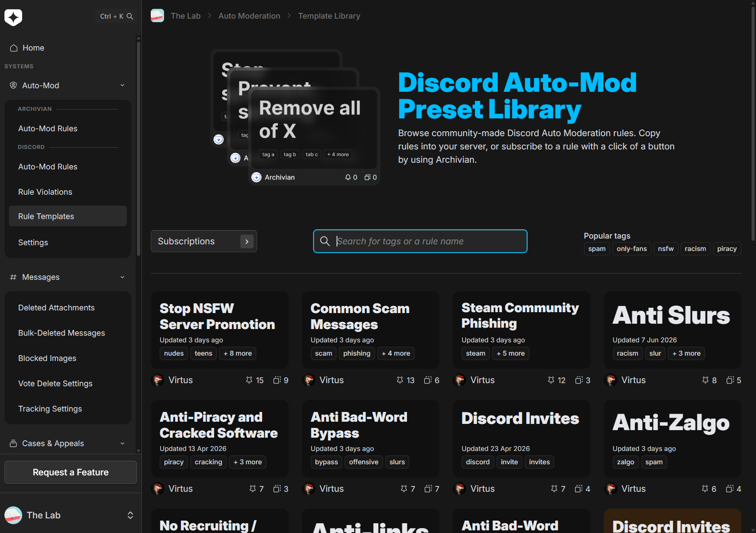Click copy icon on Anti Slurs card
This screenshot has width=756, height=533.
[730, 380]
